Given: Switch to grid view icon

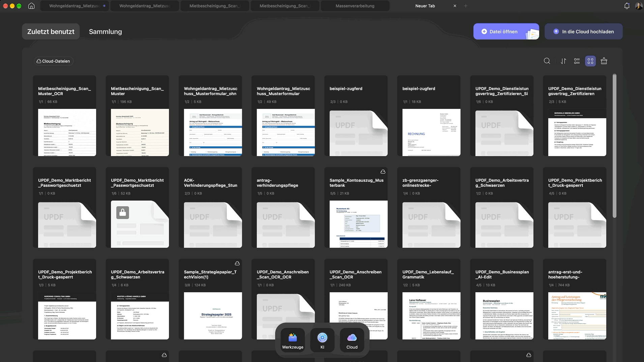Looking at the screenshot, I should [x=590, y=61].
